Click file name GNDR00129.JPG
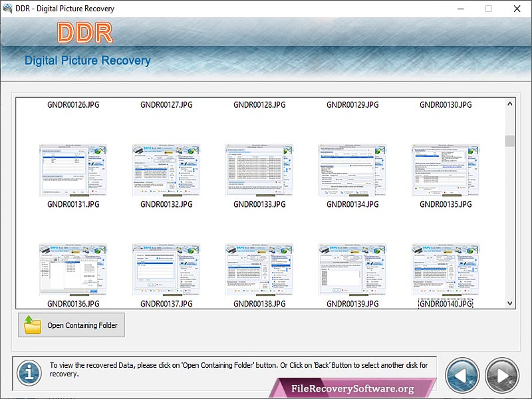The image size is (532, 399). click(352, 105)
